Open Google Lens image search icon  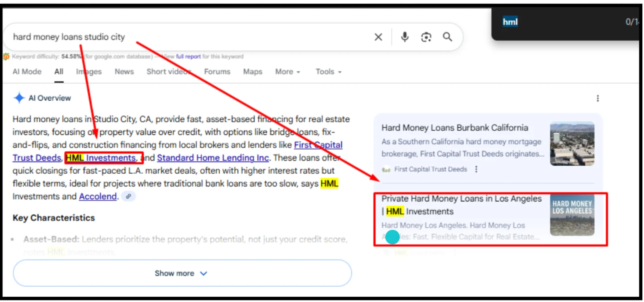click(426, 37)
